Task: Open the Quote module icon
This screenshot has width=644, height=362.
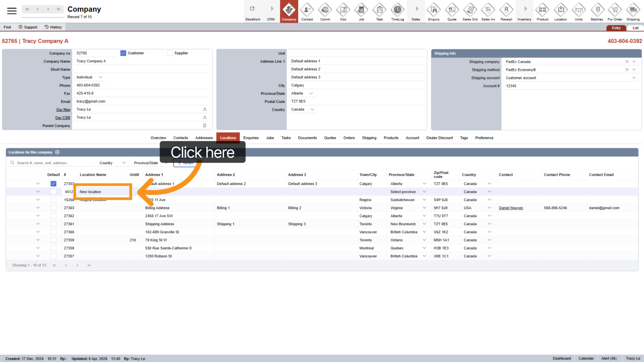Action: click(452, 11)
